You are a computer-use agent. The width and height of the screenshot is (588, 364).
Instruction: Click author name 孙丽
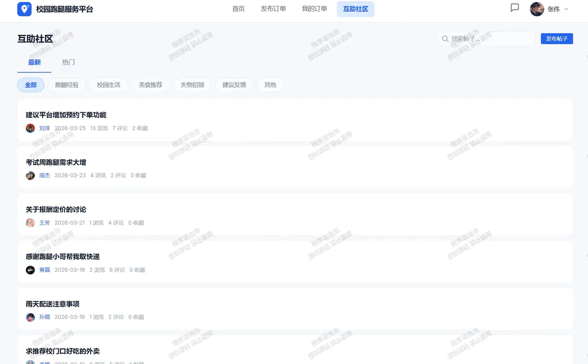[45, 317]
